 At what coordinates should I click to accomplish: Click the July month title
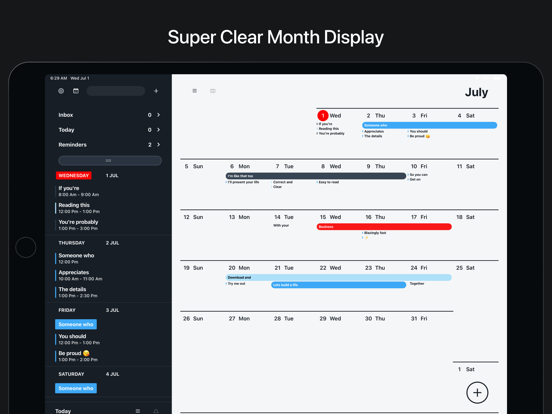[x=476, y=92]
